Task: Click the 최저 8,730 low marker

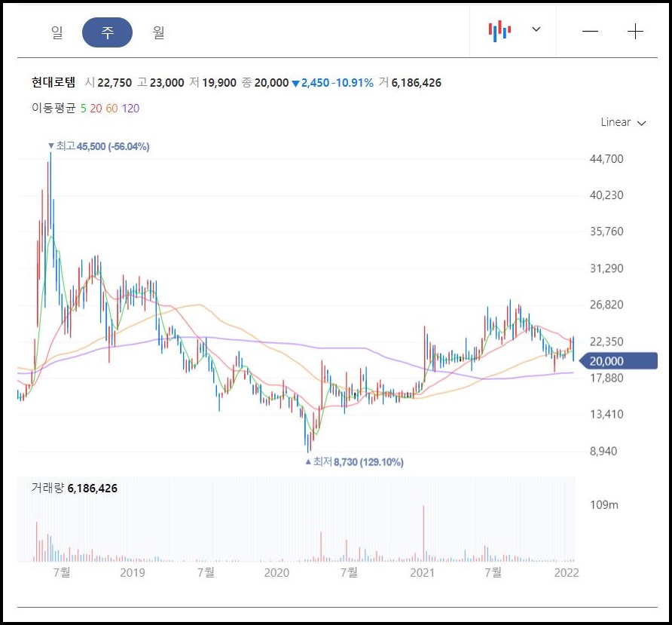Action: pyautogui.click(x=354, y=462)
